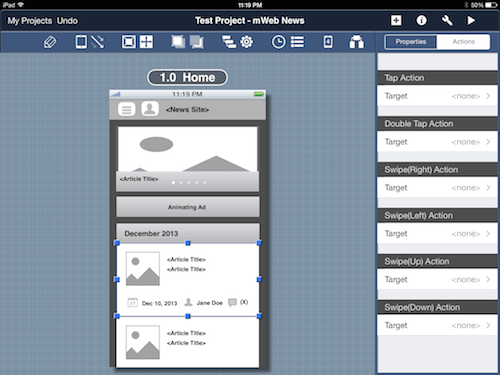Select the <News Site> title text
Viewport: 500px width, 375px height.
click(187, 109)
